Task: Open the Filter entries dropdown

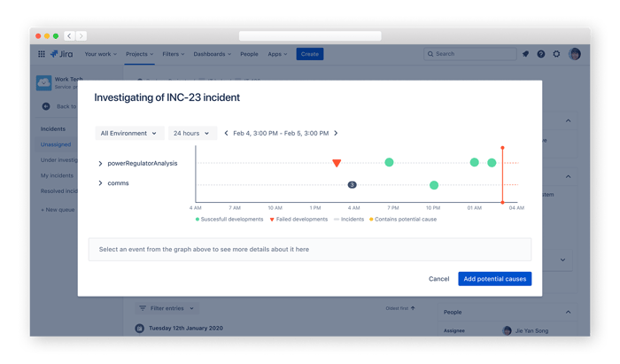Action: [x=167, y=308]
